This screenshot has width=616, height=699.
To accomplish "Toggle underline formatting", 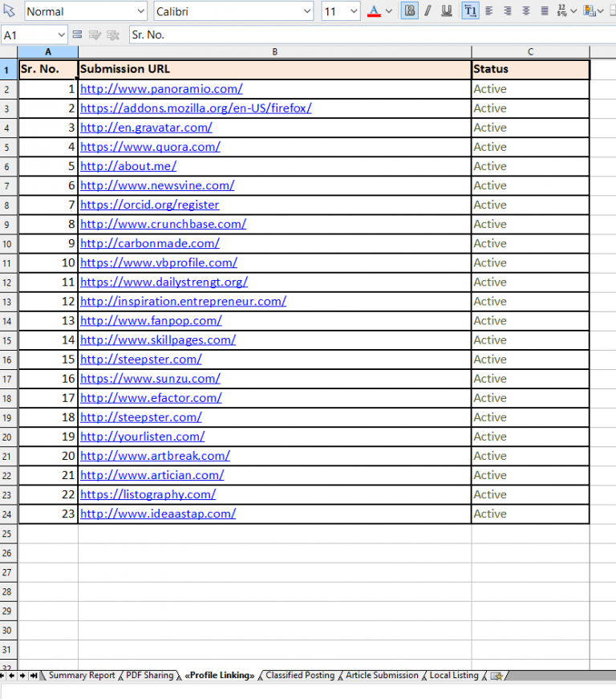I will 446,10.
